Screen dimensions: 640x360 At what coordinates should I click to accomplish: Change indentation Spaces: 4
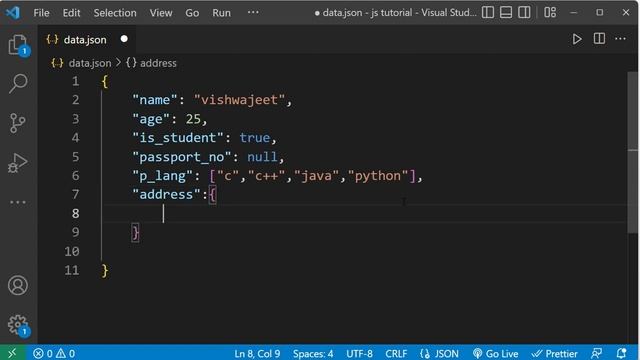pos(313,353)
